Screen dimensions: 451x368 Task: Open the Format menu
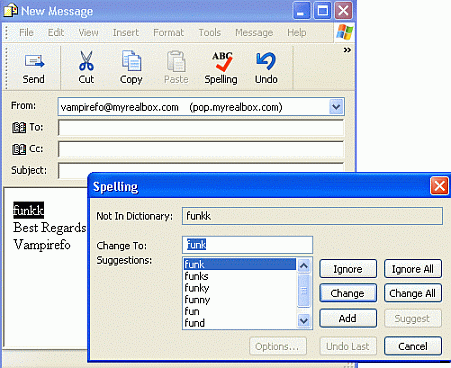(168, 33)
